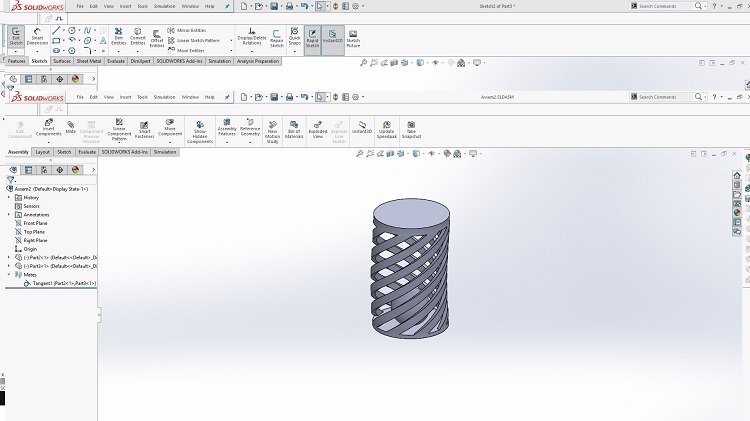Click Offset Entities in Part3 sketch ribbon
This screenshot has height=421, width=750.
[x=157, y=38]
